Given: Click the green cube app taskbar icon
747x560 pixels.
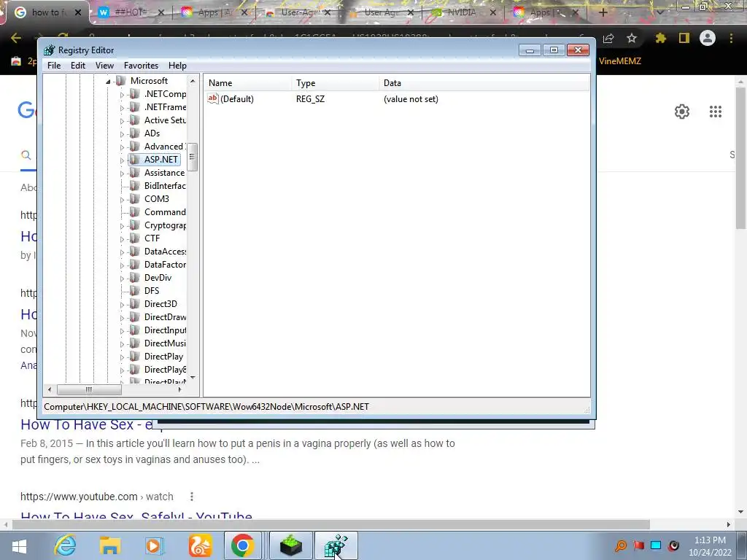Looking at the screenshot, I should (x=291, y=545).
